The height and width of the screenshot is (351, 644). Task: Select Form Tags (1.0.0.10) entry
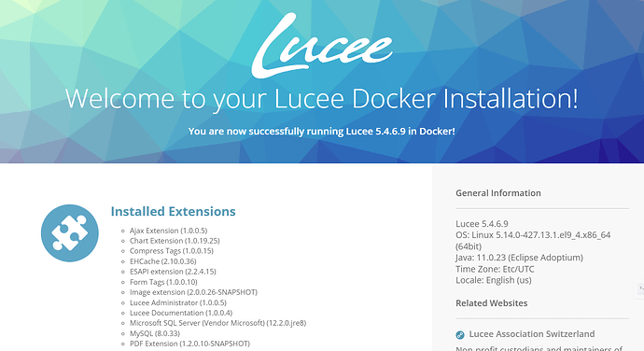[x=163, y=282]
